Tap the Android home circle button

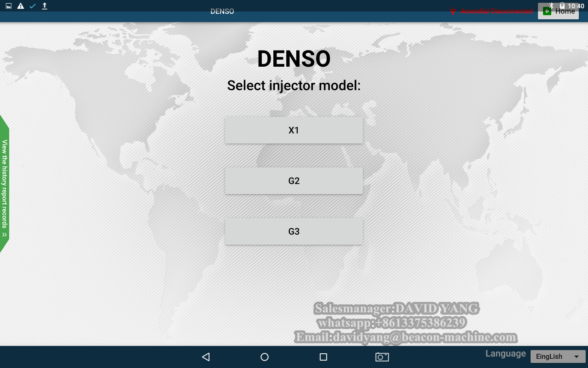tap(265, 357)
